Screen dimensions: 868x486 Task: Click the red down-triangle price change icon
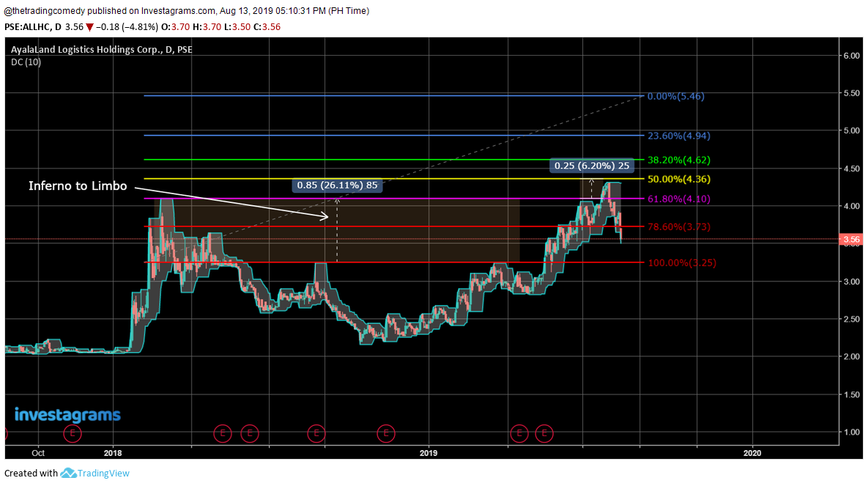pyautogui.click(x=89, y=27)
